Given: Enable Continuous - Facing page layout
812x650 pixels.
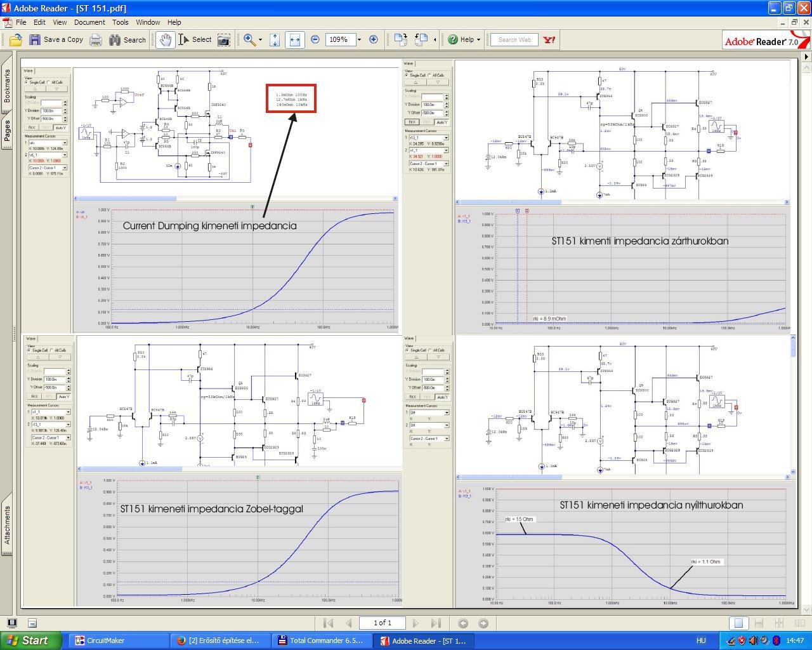Looking at the screenshot, I should click(779, 623).
